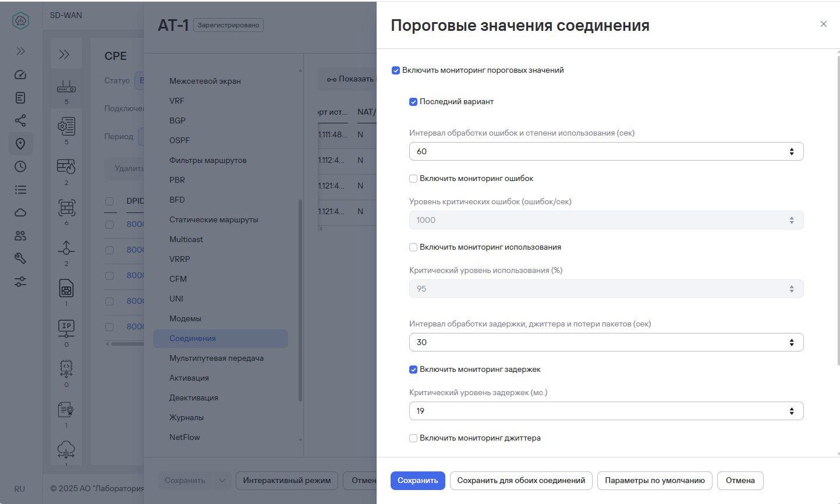Select the IP address icon
The image size is (840, 504).
(x=66, y=328)
